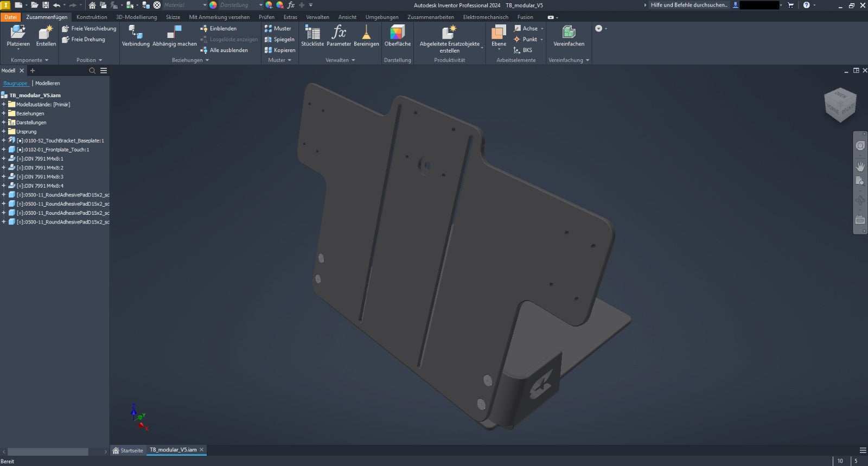Click the Modellieren link in browser

click(x=48, y=84)
